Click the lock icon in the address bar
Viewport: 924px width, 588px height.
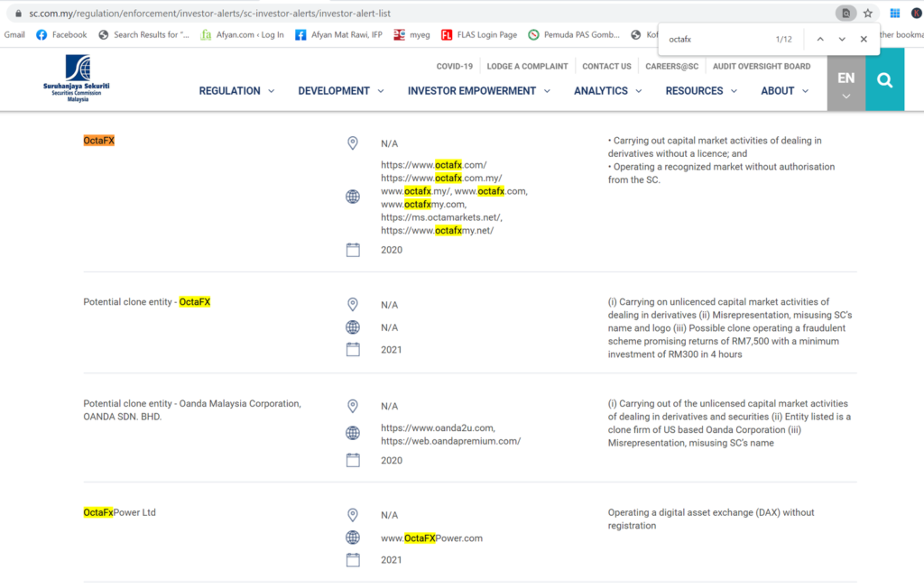click(18, 13)
